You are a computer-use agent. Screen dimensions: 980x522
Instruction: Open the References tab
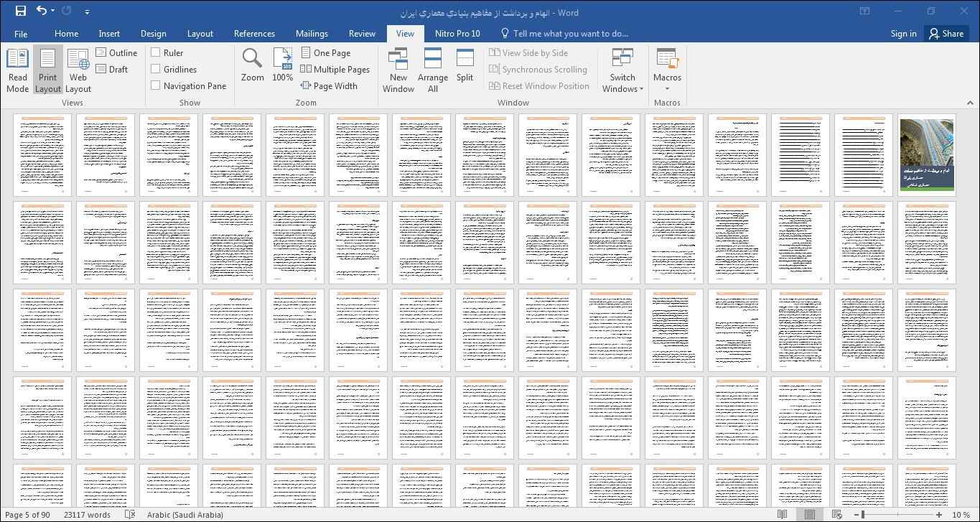pos(254,34)
